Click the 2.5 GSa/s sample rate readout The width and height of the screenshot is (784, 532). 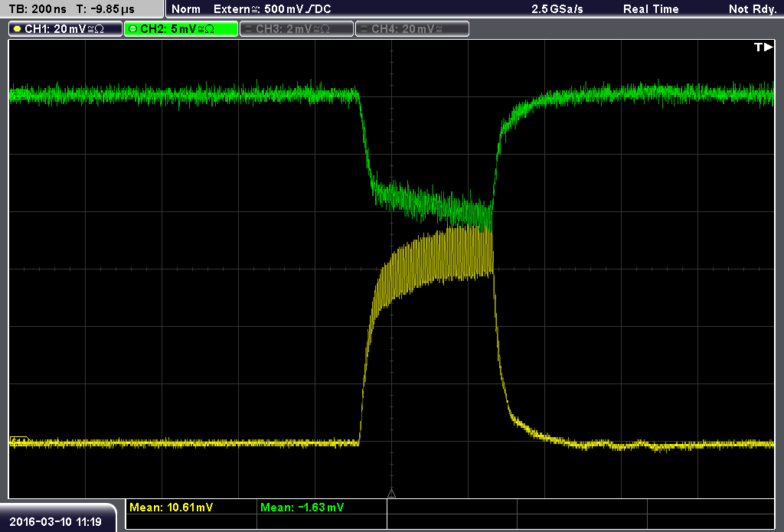[557, 9]
